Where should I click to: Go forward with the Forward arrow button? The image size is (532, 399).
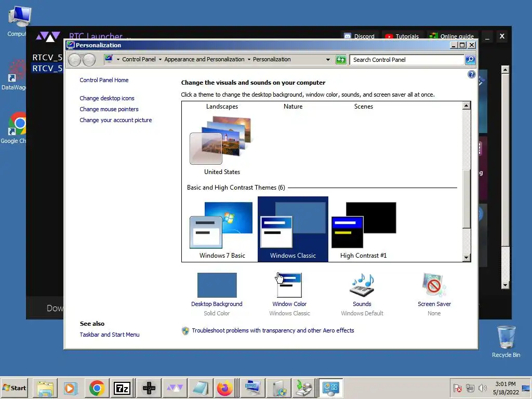(89, 60)
